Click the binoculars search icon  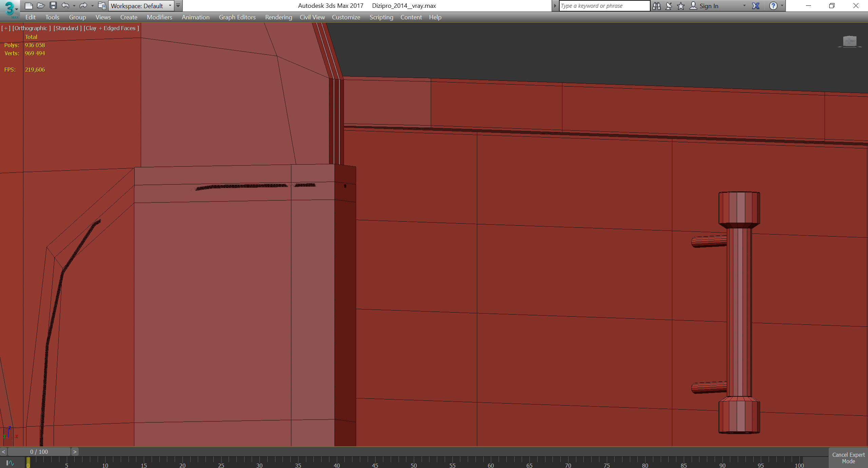pos(656,6)
